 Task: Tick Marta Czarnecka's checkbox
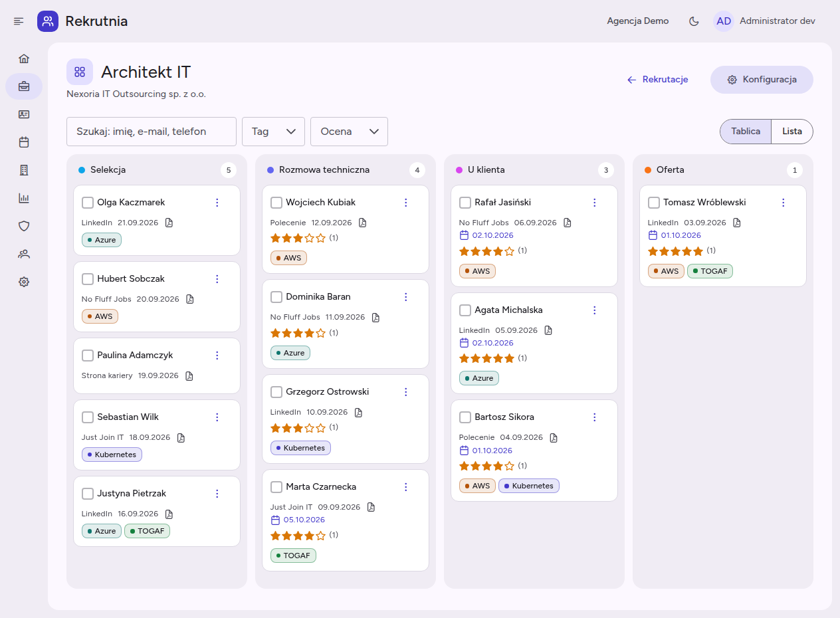click(x=276, y=488)
